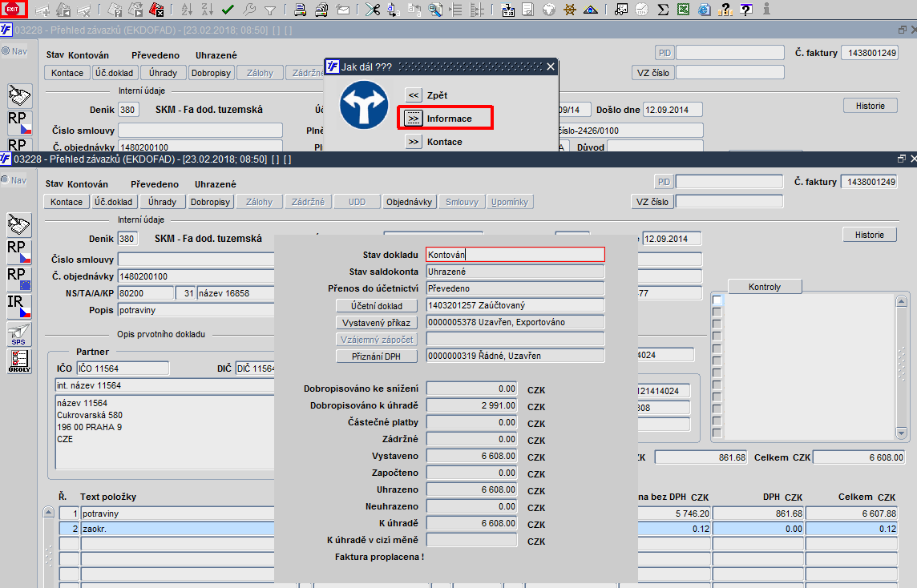Click the single printer icon
Image resolution: width=917 pixels, height=588 pixels.
click(300, 9)
